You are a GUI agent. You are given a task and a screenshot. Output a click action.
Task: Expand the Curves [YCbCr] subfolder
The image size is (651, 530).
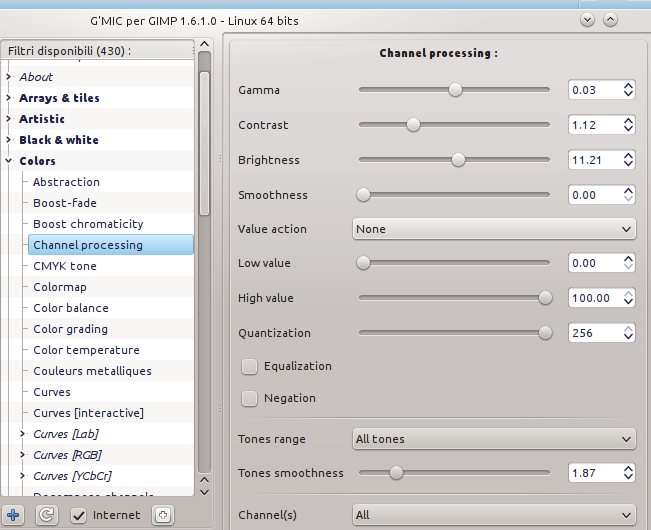pos(22,476)
